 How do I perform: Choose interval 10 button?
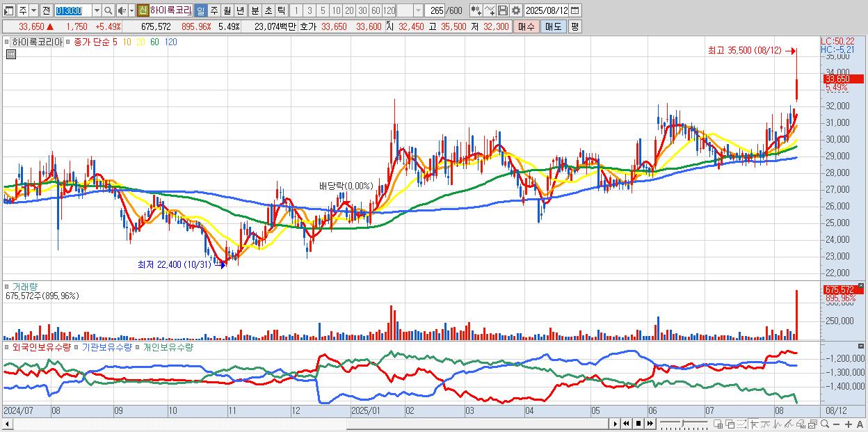tap(336, 10)
